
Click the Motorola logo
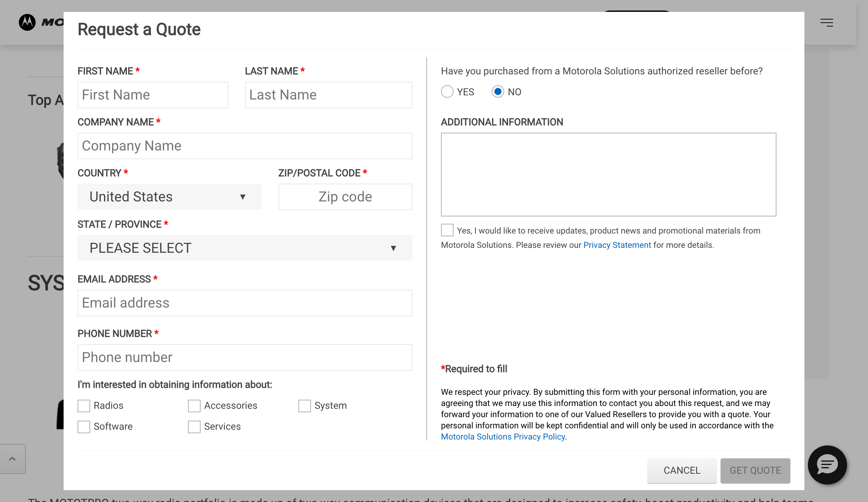click(28, 22)
